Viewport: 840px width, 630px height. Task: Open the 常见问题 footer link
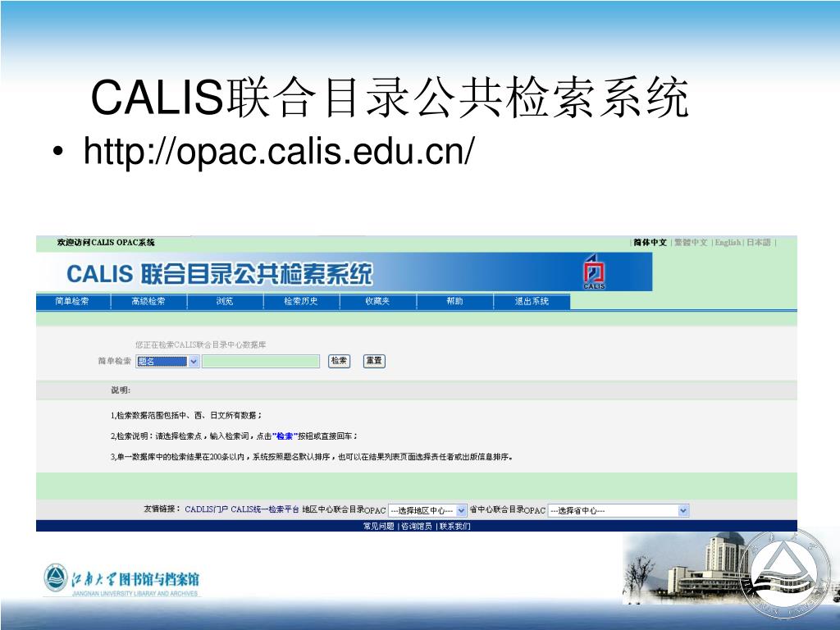click(379, 526)
